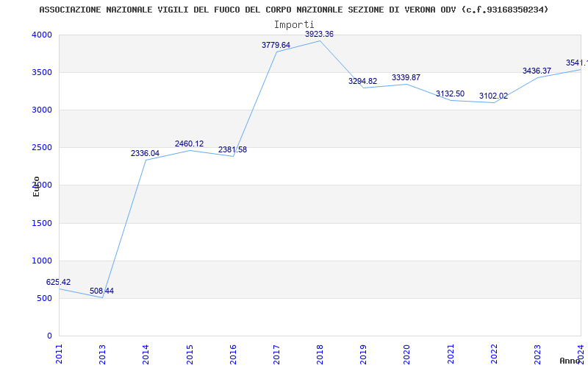Select the 2381.58 data label
This screenshot has width=588, height=368.
tap(232, 149)
